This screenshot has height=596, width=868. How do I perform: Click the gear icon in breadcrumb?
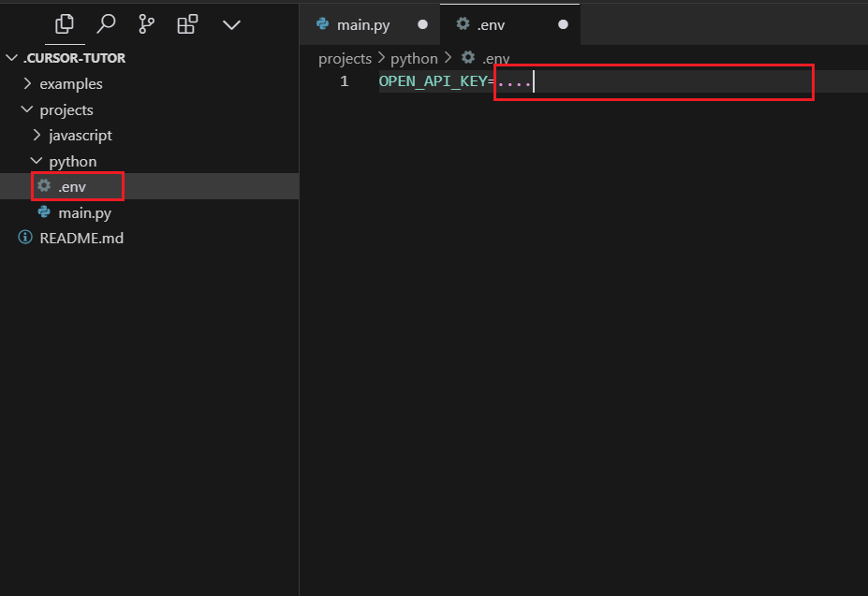tap(468, 57)
